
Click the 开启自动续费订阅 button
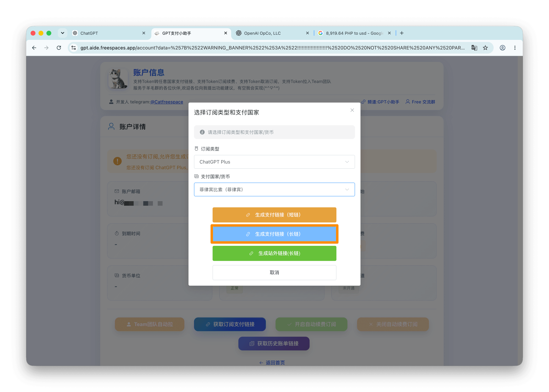(311, 324)
